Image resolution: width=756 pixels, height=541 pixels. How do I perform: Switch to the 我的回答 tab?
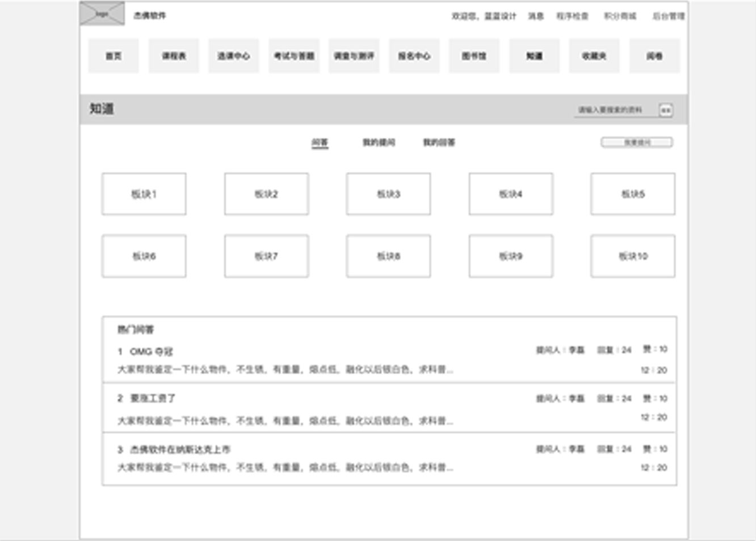439,142
